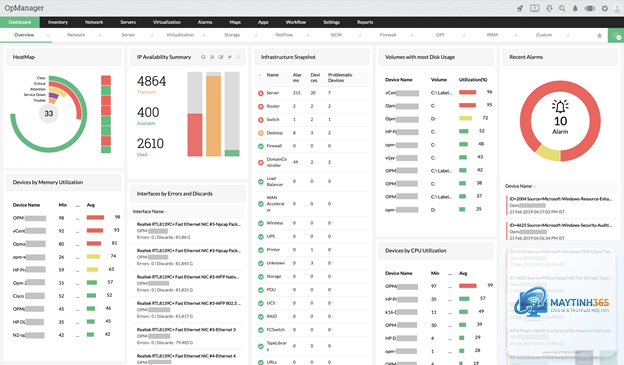The width and height of the screenshot is (624, 365).
Task: Click red Used IP bar in chart
Action: [195, 135]
